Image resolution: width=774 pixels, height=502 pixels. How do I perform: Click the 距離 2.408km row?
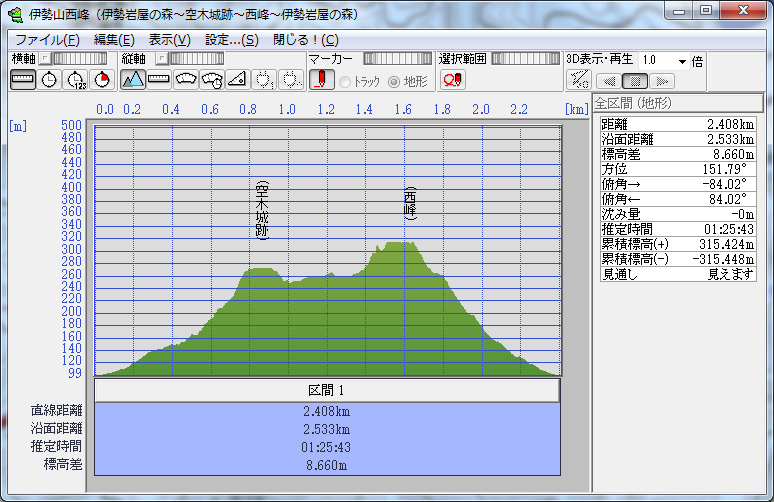point(678,124)
